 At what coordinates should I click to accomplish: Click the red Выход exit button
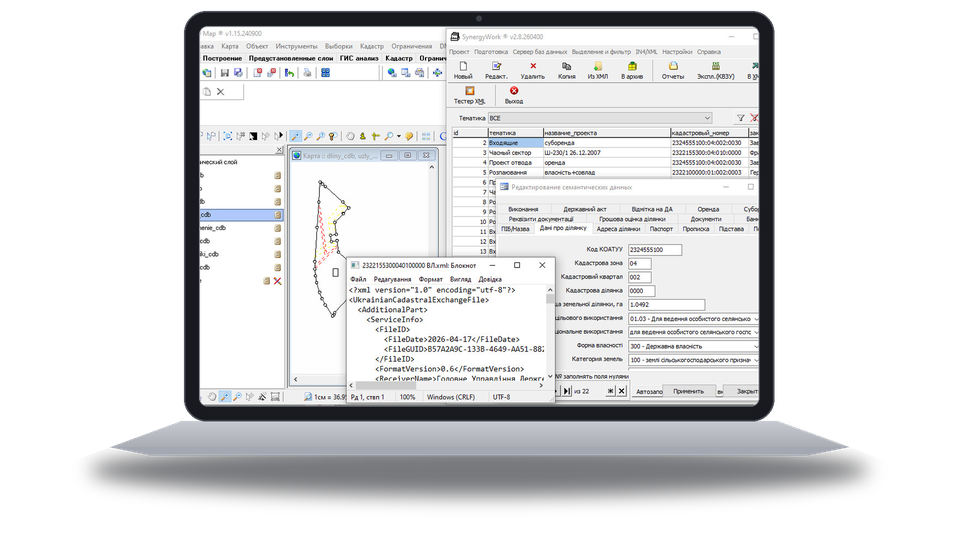(514, 95)
